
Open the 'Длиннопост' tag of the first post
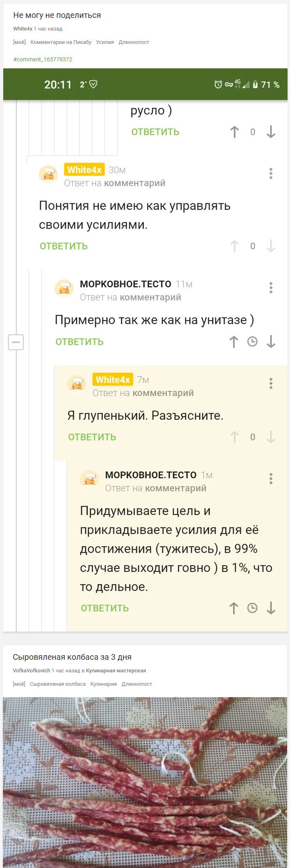pyautogui.click(x=134, y=42)
